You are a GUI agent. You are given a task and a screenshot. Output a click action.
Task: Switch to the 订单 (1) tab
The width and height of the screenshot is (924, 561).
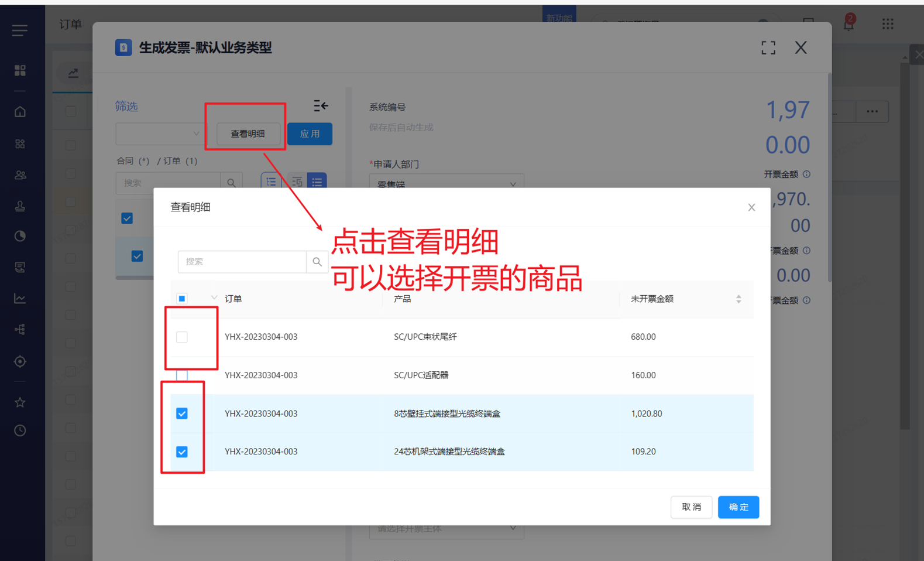(180, 161)
